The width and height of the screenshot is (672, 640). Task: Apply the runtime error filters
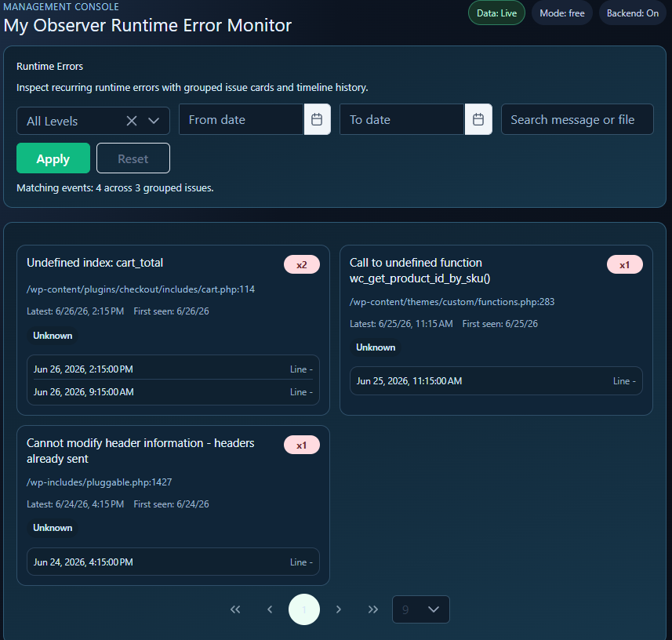click(x=53, y=158)
